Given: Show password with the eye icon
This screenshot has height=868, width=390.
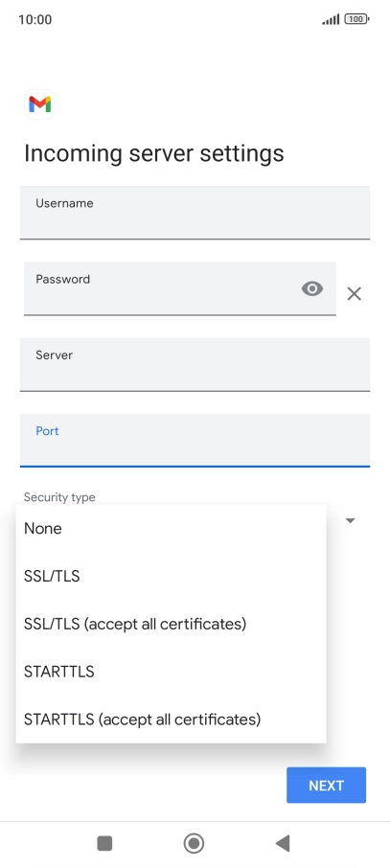Looking at the screenshot, I should click(311, 288).
